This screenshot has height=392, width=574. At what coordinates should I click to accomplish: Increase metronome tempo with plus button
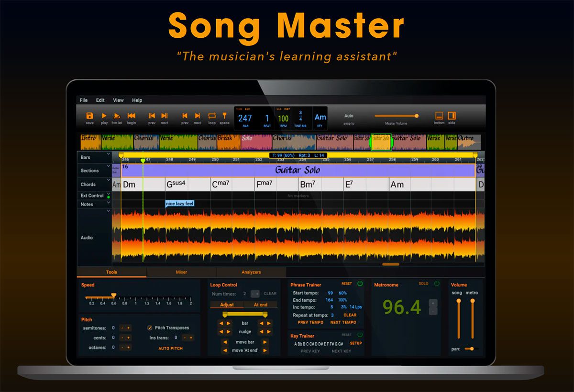pyautogui.click(x=433, y=303)
